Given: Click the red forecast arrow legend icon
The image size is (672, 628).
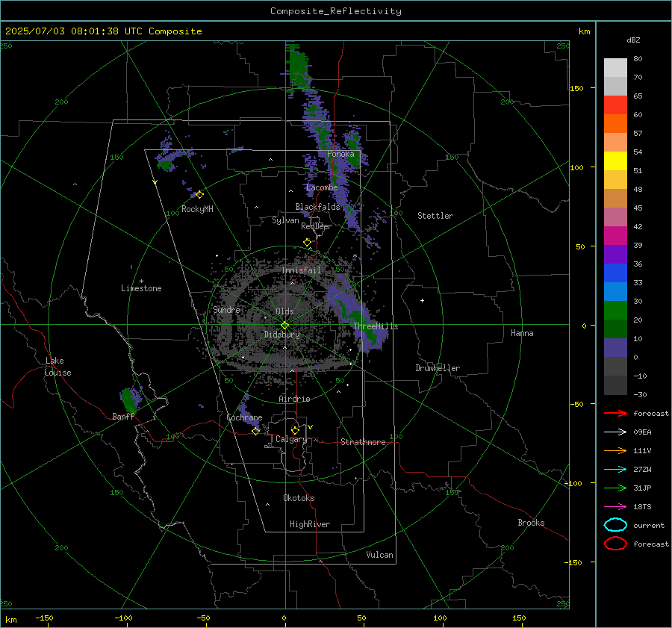Looking at the screenshot, I should [x=615, y=413].
